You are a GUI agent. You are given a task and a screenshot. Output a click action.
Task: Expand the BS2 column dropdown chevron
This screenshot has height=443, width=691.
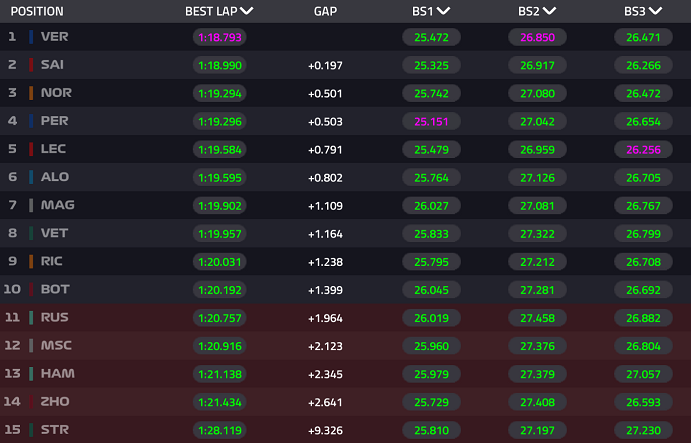[x=549, y=11]
